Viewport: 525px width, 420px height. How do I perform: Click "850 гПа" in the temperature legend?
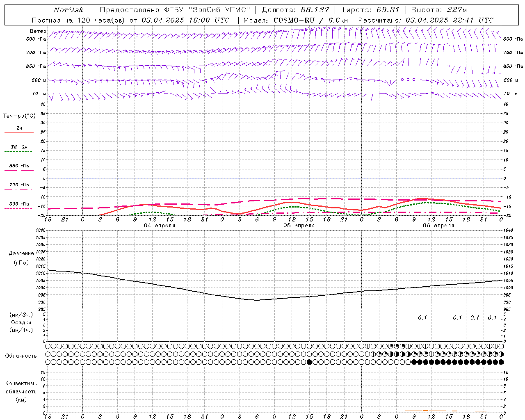(19, 166)
